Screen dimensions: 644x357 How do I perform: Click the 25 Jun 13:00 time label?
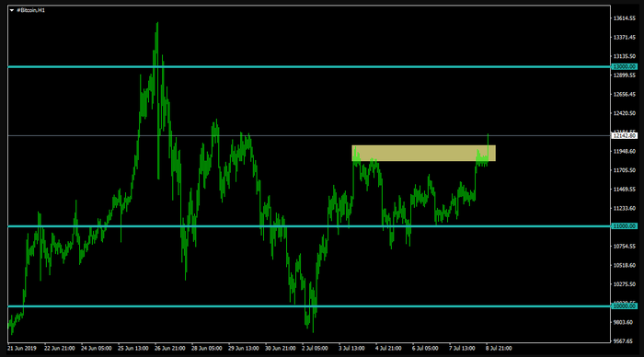133,349
